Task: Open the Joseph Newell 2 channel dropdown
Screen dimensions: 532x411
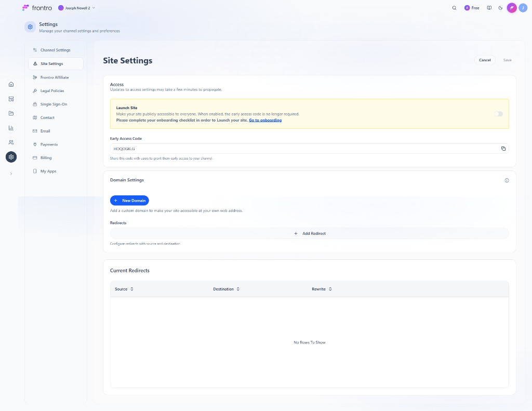Action: [77, 8]
